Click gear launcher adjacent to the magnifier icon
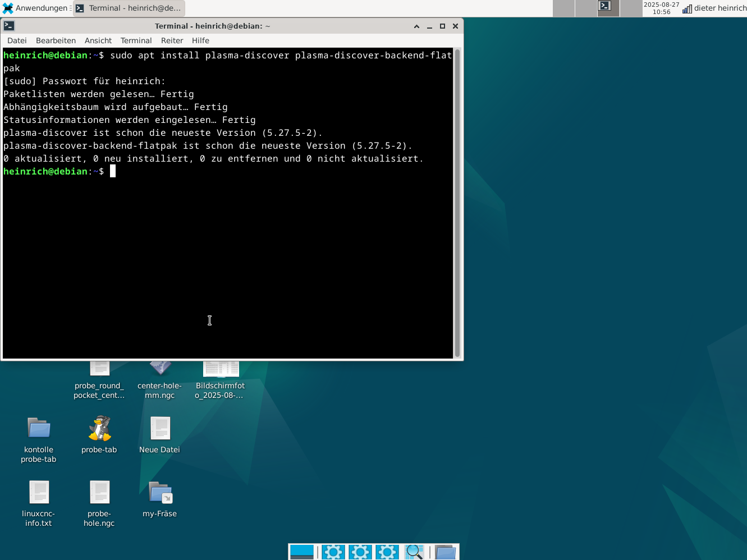The image size is (747, 560). (x=387, y=552)
